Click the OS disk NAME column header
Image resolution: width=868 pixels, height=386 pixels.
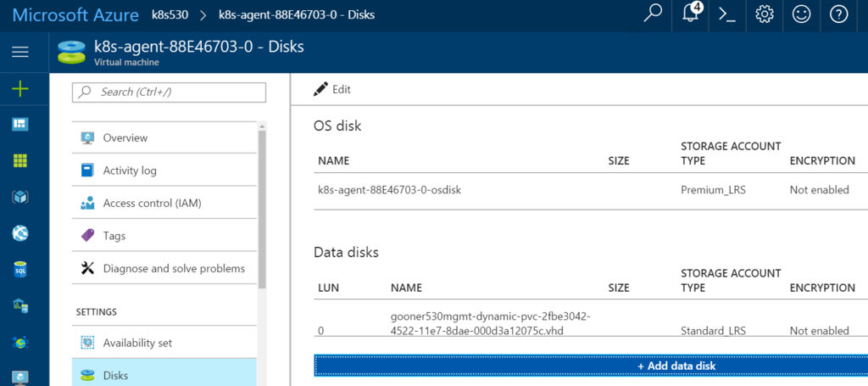(333, 161)
